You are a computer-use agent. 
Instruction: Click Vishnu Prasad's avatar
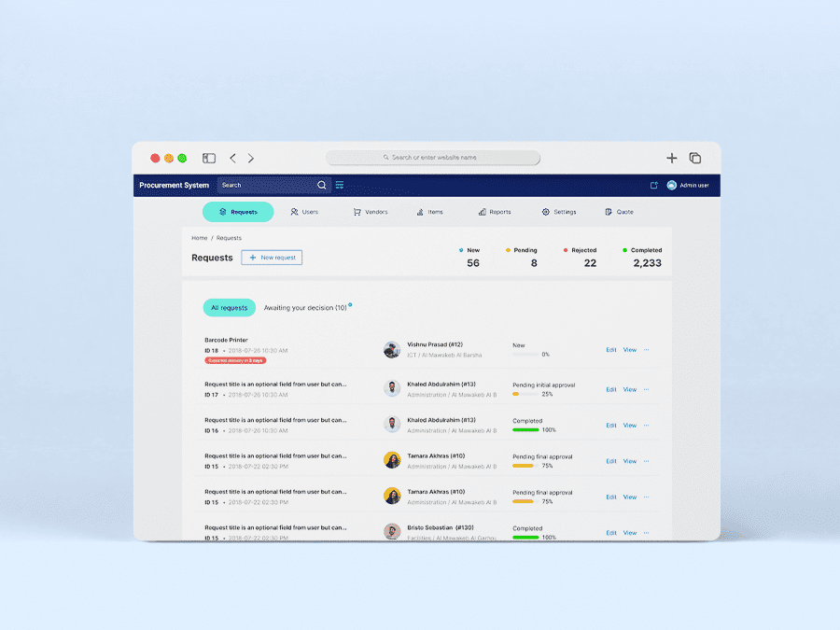[x=392, y=350]
